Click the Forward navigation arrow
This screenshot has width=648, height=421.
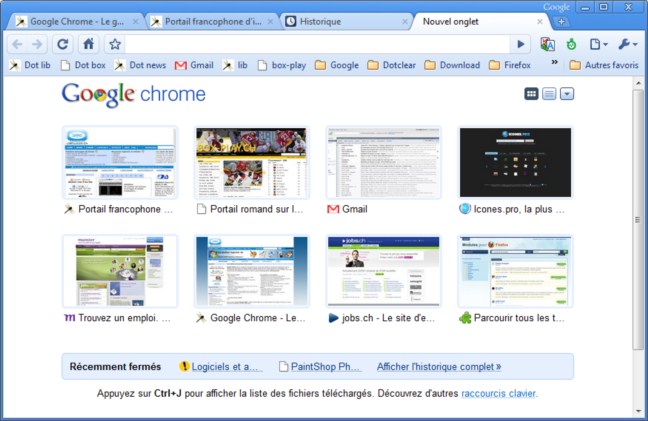pyautogui.click(x=37, y=44)
